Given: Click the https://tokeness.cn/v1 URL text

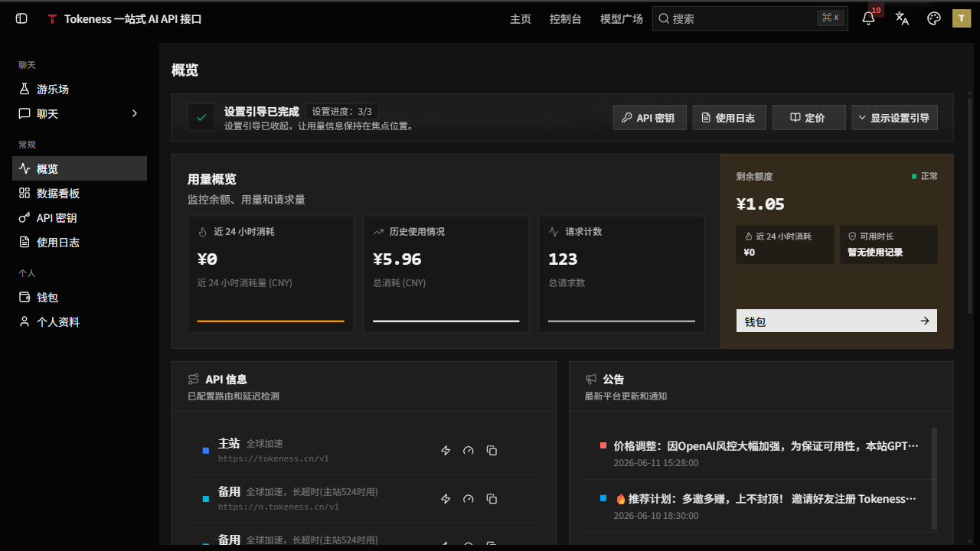Looking at the screenshot, I should tap(273, 458).
